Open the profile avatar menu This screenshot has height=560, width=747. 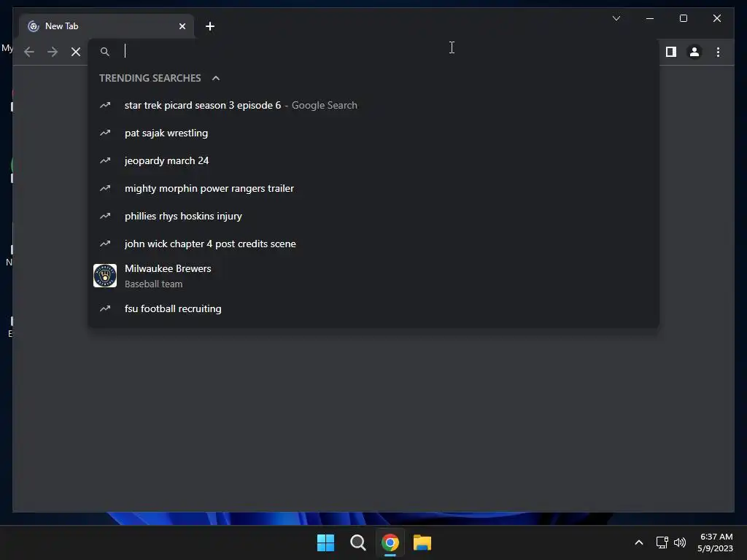[x=694, y=52]
